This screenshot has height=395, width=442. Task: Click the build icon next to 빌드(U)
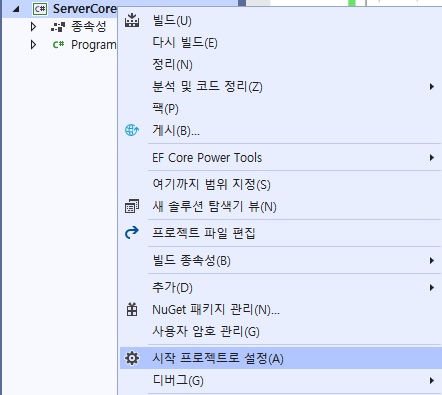pos(132,20)
